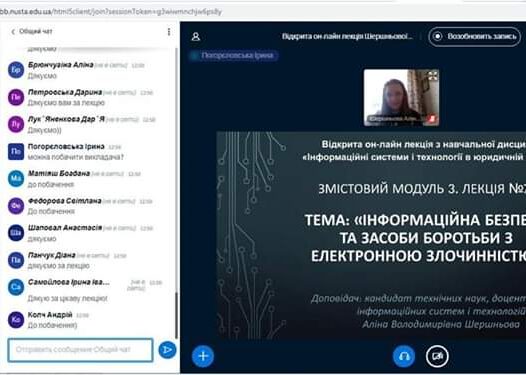Select the name Петровська Дарина in chat
Screen dimensions: 526x375
click(65, 92)
